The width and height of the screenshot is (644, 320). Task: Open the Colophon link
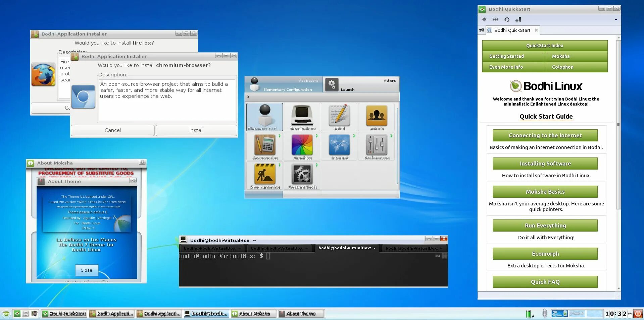click(576, 67)
